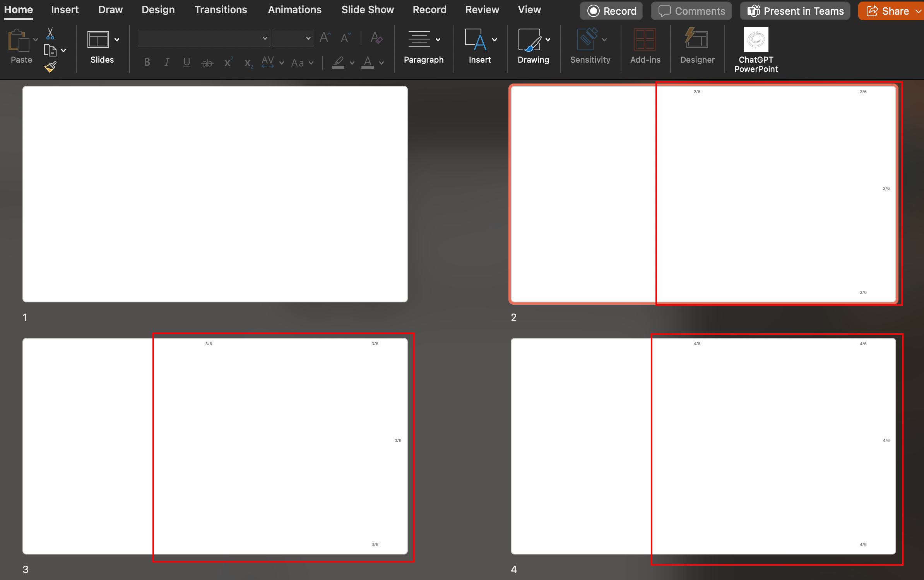The image size is (924, 580).
Task: Click the Cut scissors icon
Action: point(50,34)
